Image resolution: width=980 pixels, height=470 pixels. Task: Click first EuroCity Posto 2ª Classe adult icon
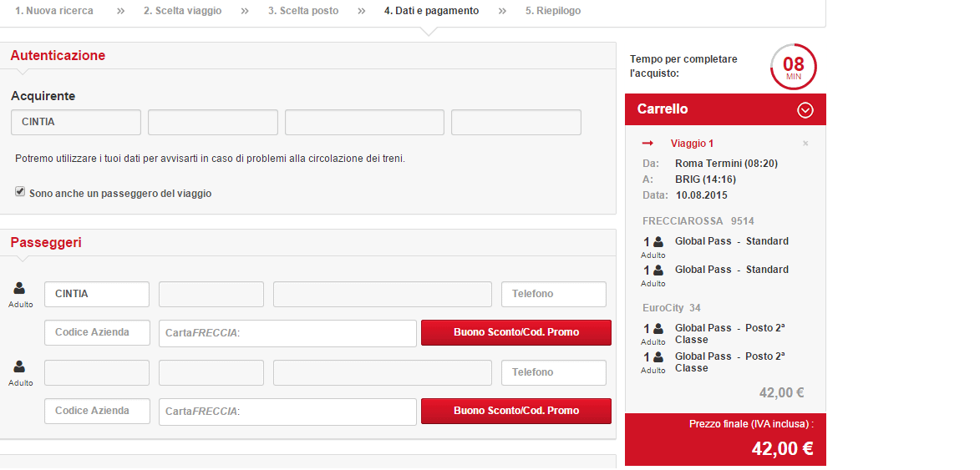coord(658,329)
